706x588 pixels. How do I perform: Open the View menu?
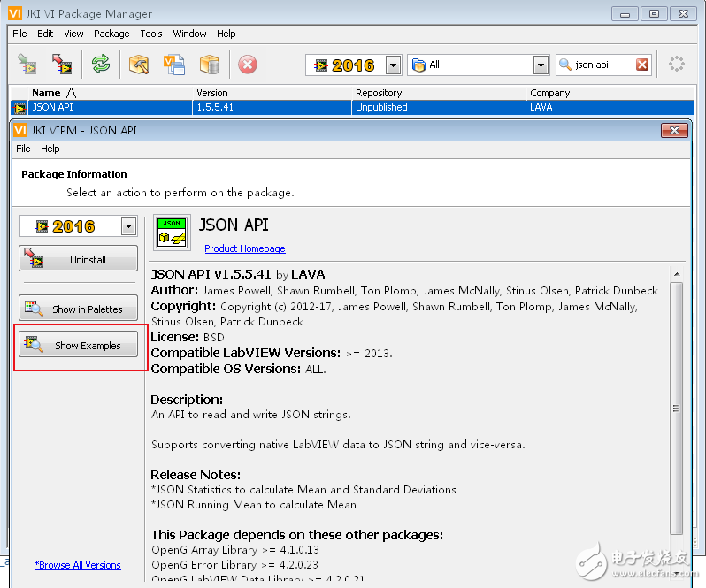tap(73, 34)
